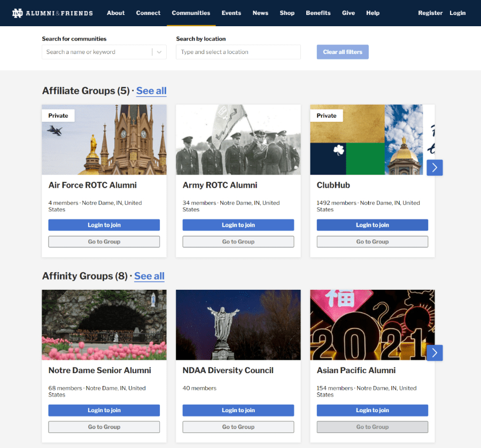
Task: Click Login to join for Army ROTC Alumni
Action: 238,225
